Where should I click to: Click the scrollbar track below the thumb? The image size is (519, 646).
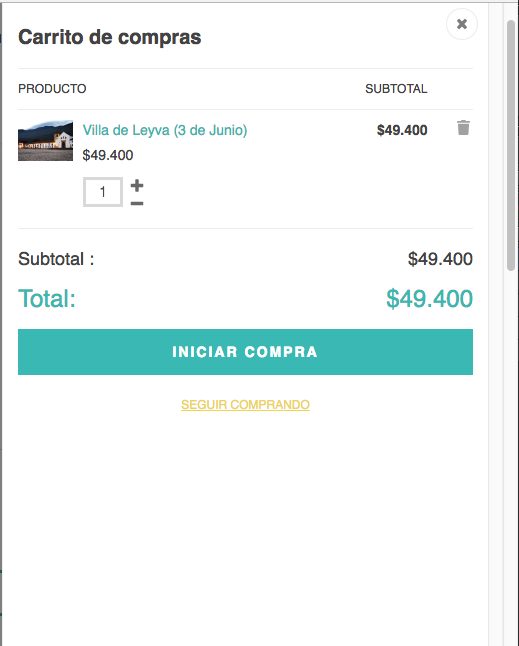coord(511,453)
